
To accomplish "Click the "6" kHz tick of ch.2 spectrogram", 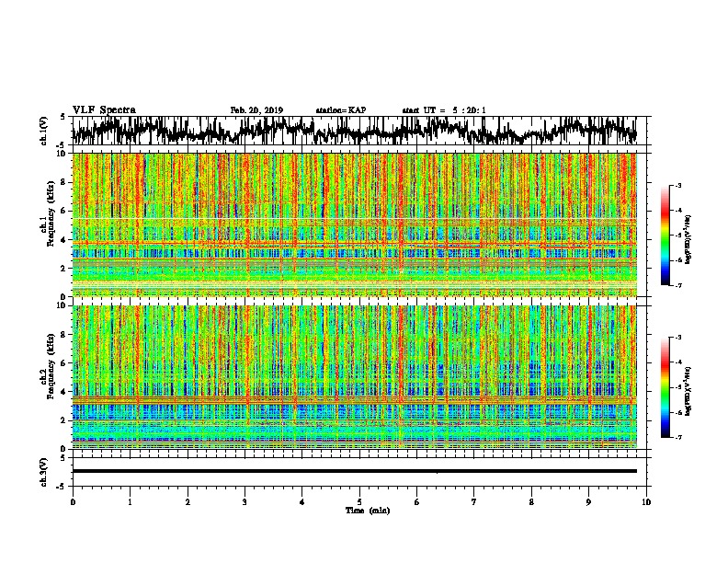I will [64, 363].
